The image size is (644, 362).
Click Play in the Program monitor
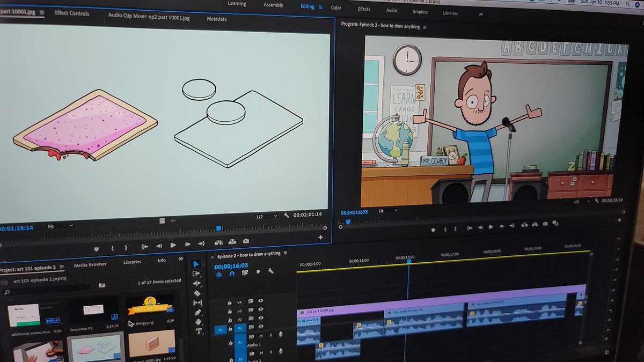click(491, 227)
